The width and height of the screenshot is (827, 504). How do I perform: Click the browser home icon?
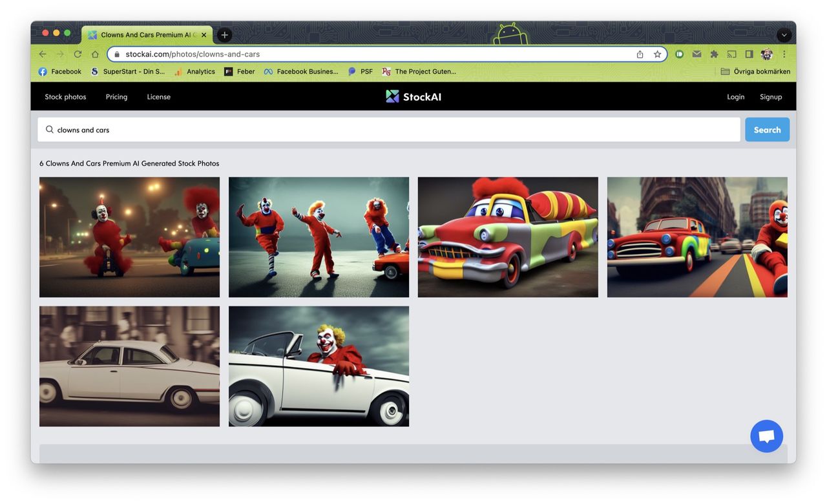(95, 54)
